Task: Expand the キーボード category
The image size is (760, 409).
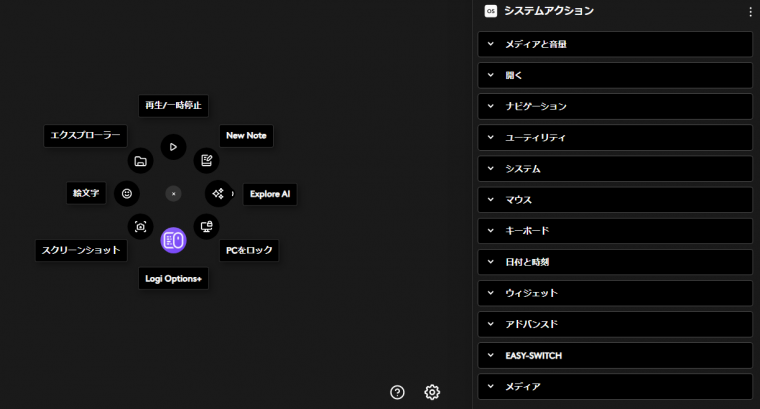Action: click(615, 231)
